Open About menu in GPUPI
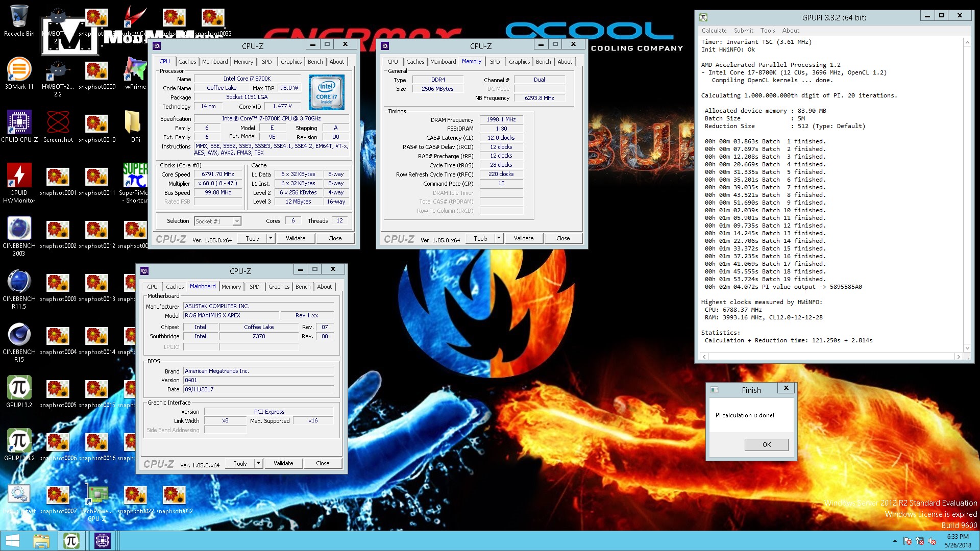The height and width of the screenshot is (551, 980). 791,31
